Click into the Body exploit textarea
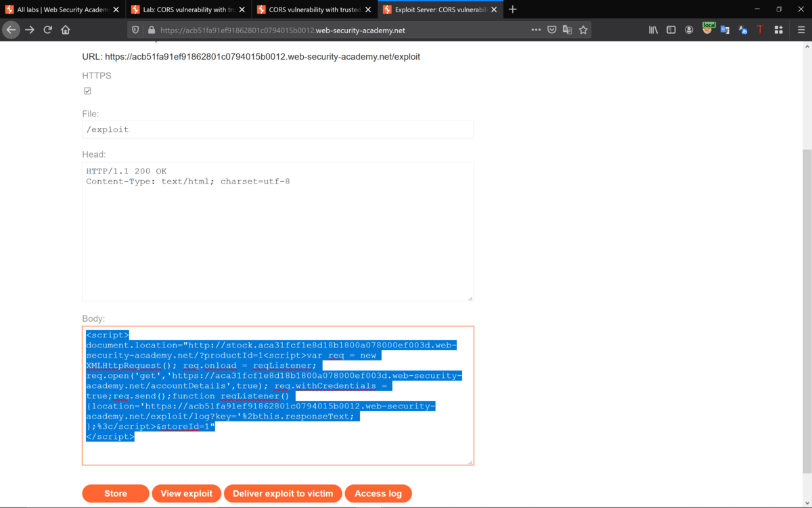The image size is (812, 508). (x=277, y=396)
